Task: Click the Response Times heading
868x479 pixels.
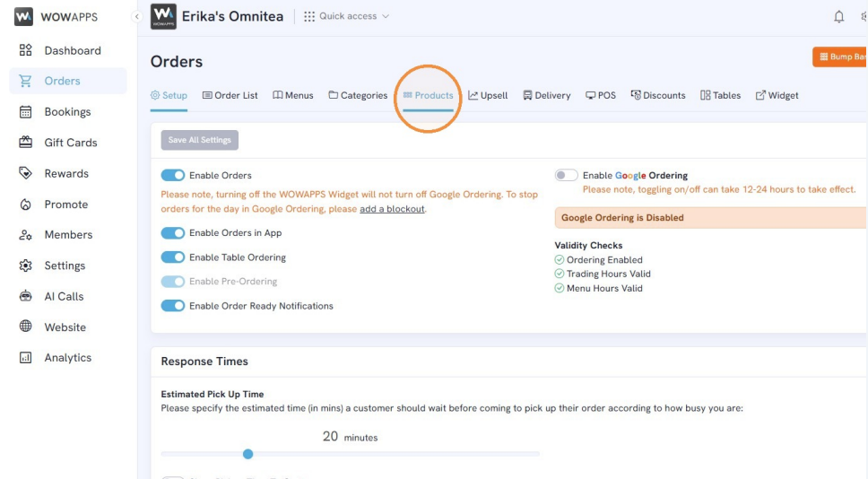Action: pos(204,361)
